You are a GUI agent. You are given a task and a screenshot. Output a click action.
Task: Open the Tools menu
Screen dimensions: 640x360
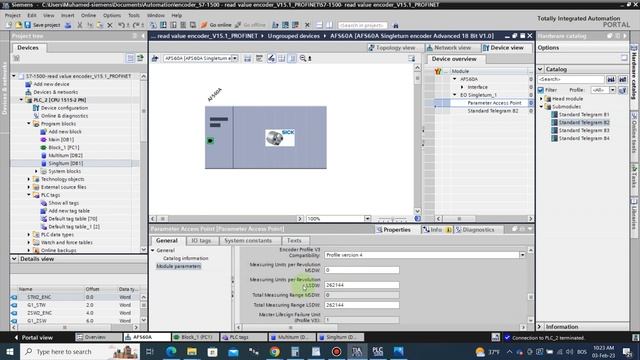pos(134,15)
